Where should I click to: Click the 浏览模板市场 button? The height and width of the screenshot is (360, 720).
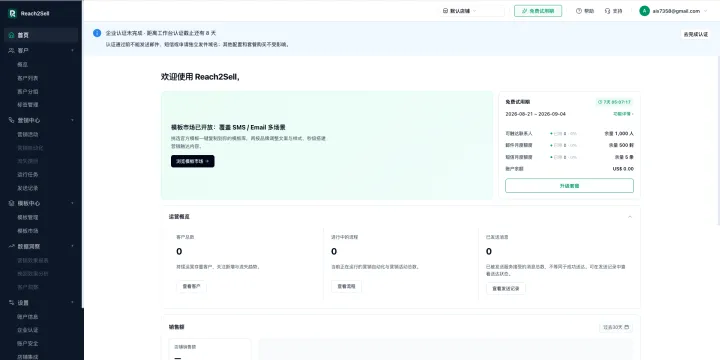[192, 161]
